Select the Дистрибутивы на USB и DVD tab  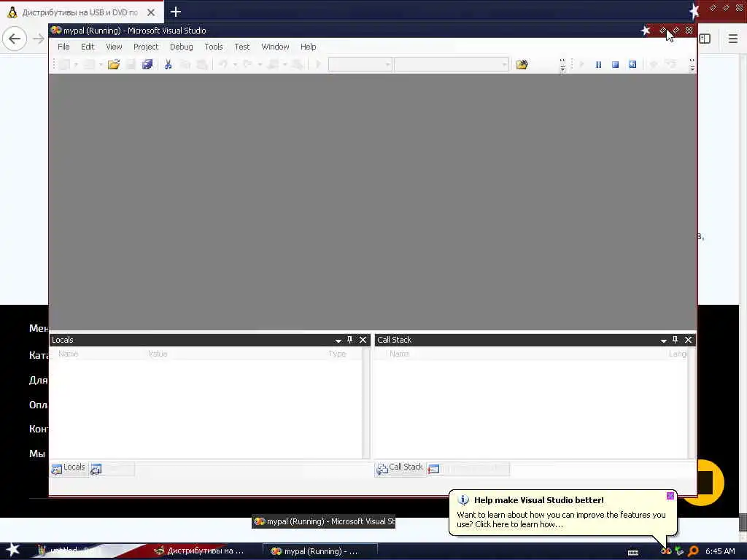80,12
